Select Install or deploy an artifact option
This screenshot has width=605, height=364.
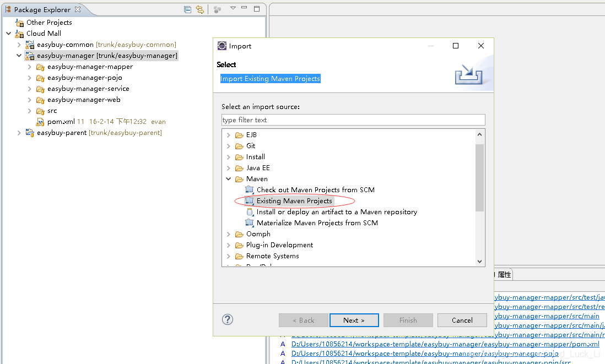(337, 211)
